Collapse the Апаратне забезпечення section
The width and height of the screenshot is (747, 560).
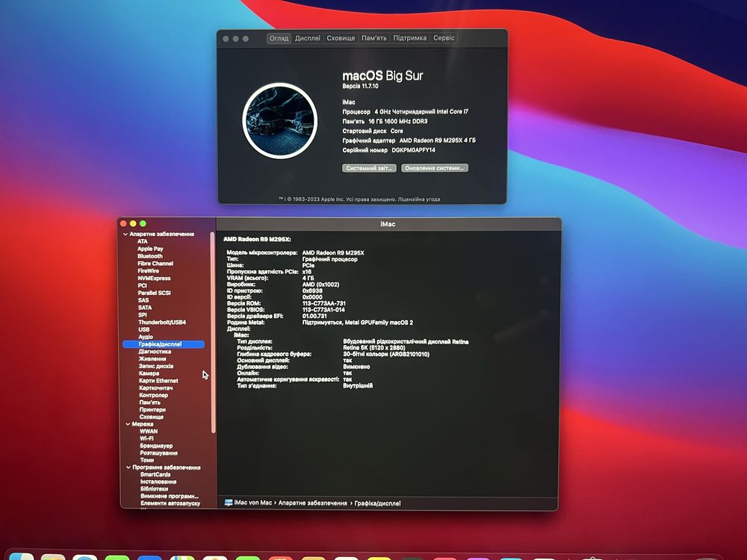[x=125, y=234]
